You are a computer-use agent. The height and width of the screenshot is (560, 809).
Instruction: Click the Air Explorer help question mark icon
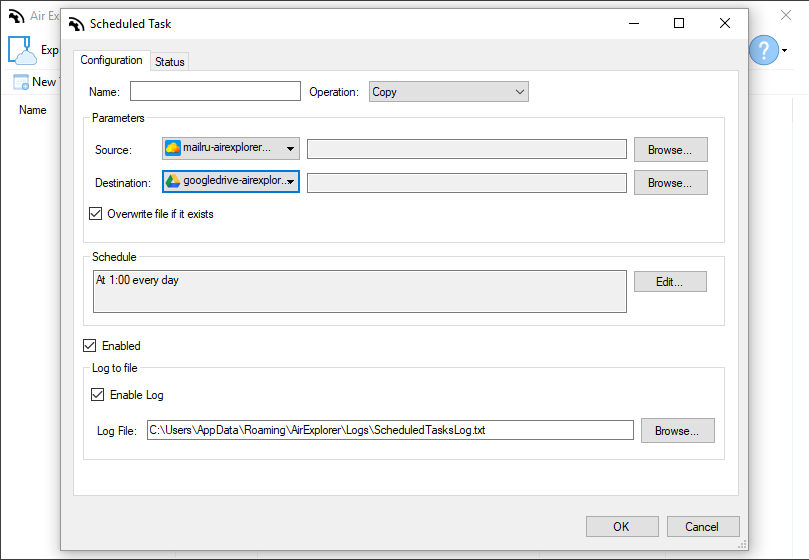(x=764, y=50)
